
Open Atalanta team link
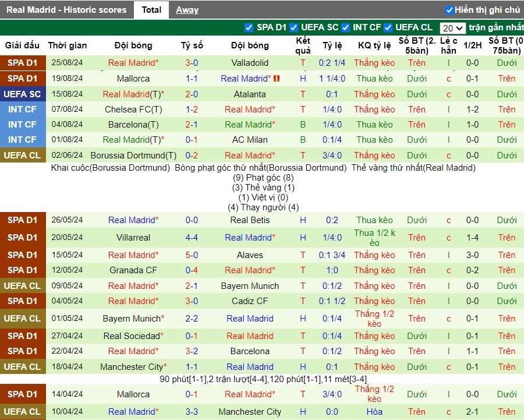tap(250, 94)
